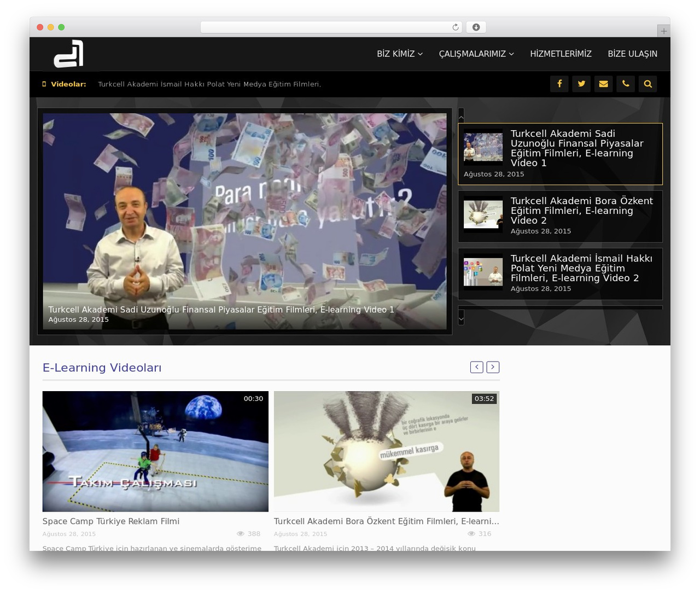The height and width of the screenshot is (593, 700).
Task: Click the Bora Özkent playlist thumbnail
Action: [483, 214]
